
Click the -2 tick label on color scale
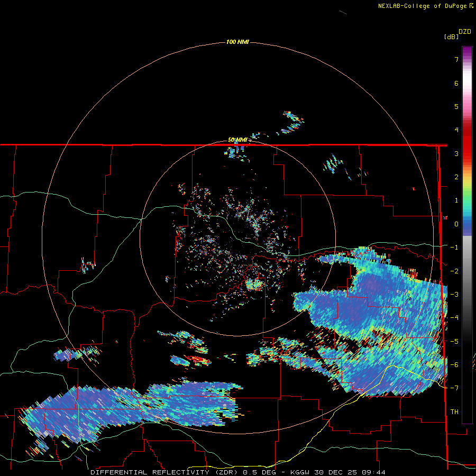(454, 271)
